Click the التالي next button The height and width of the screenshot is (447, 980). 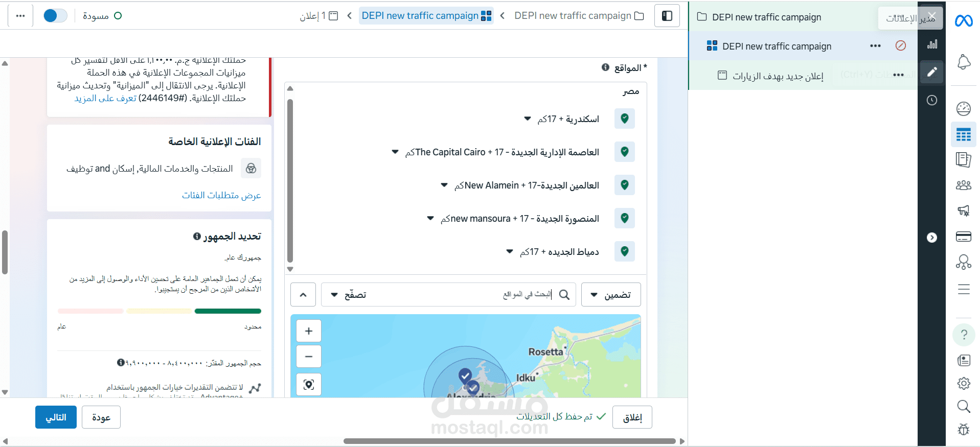(56, 417)
